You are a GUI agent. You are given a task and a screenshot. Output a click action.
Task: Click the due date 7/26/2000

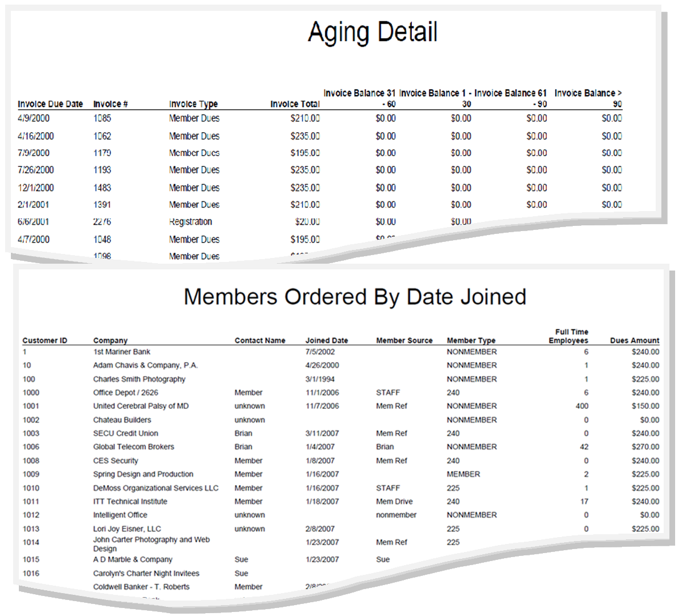click(x=36, y=170)
